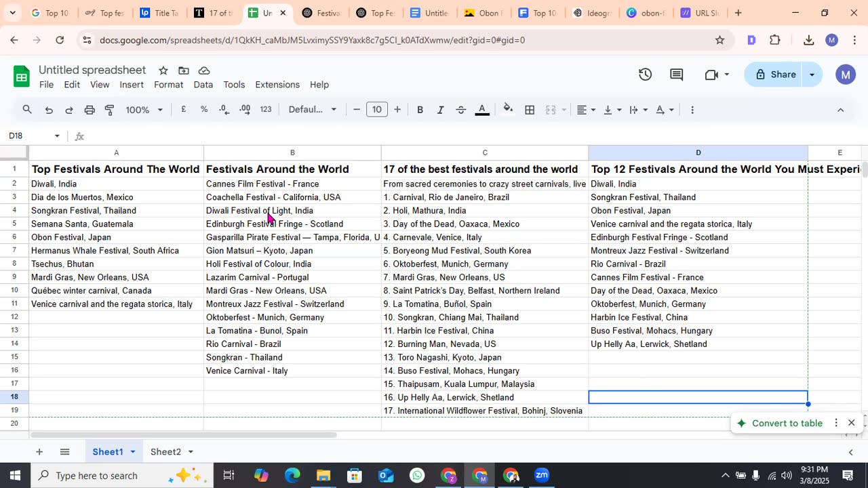868x488 pixels.
Task: Start a meeting with camera icon
Action: tap(711, 75)
